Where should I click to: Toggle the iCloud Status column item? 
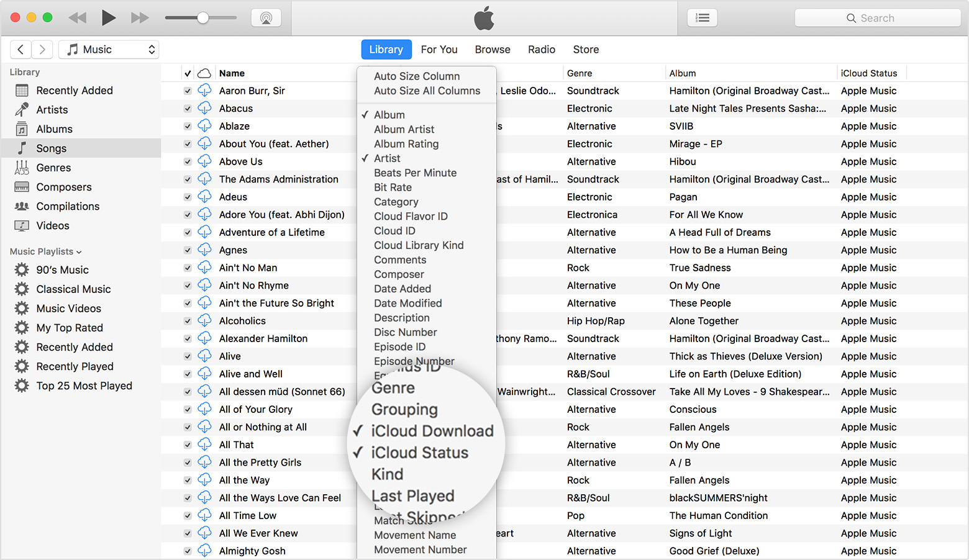coord(420,453)
